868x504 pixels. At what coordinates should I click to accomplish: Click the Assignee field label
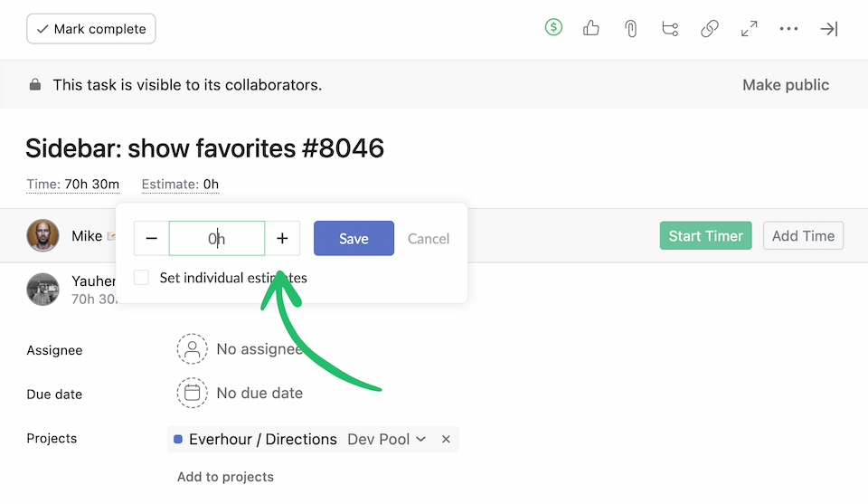point(54,350)
